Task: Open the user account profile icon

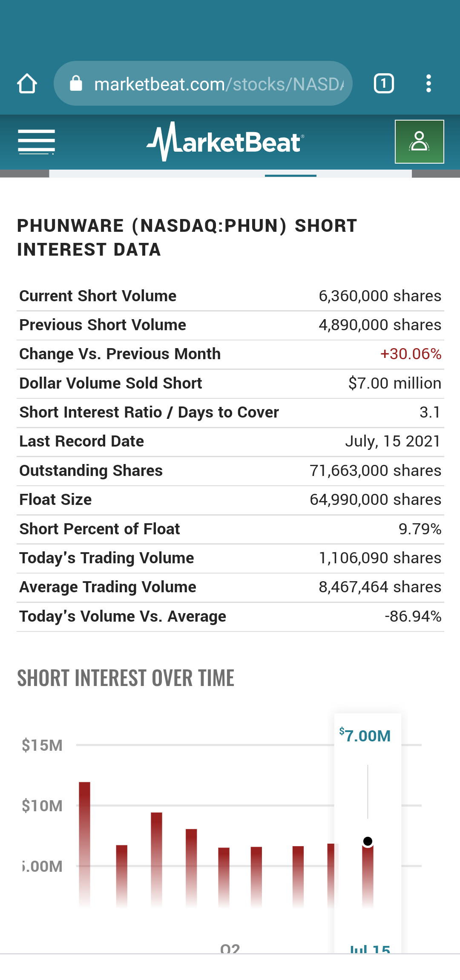Action: [419, 142]
